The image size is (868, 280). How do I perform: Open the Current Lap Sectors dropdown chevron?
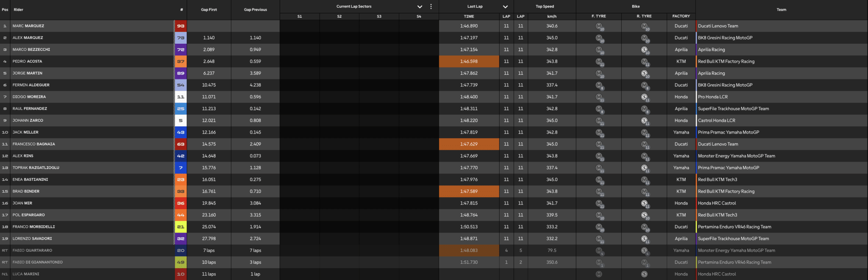[420, 7]
